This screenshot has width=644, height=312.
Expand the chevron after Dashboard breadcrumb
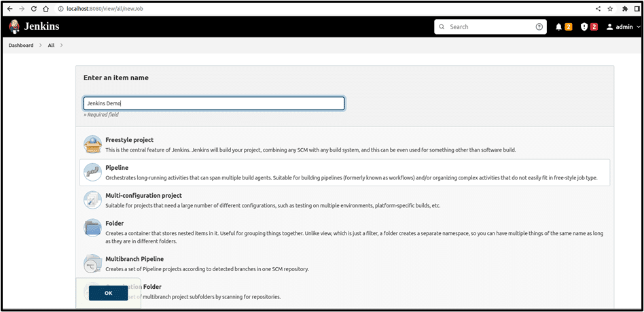point(41,46)
